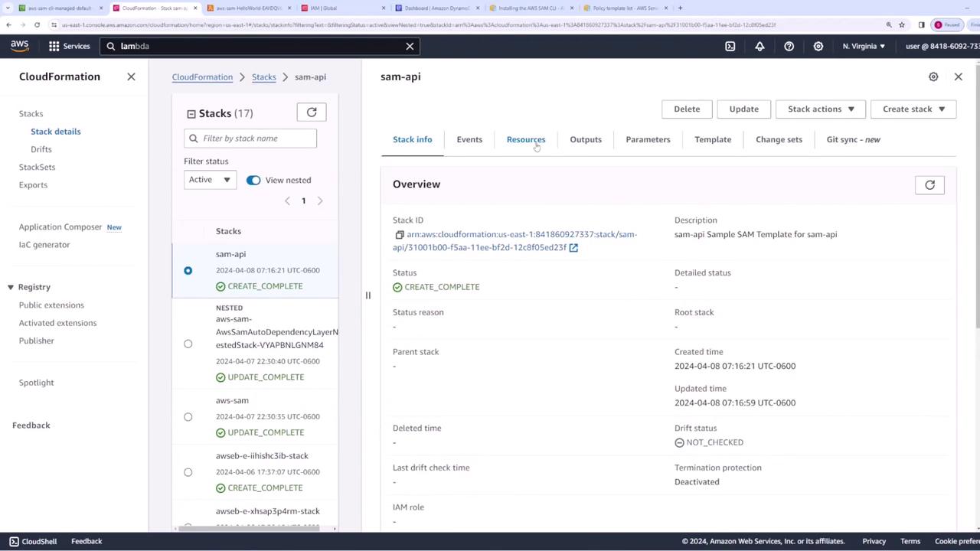Follow the CloudFormation breadcrumb link
980x551 pixels.
point(202,77)
